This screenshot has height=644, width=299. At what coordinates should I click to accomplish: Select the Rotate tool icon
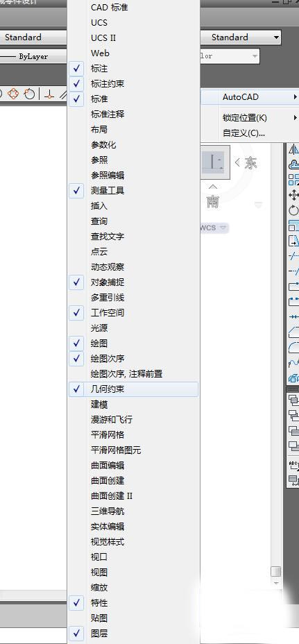point(294,210)
